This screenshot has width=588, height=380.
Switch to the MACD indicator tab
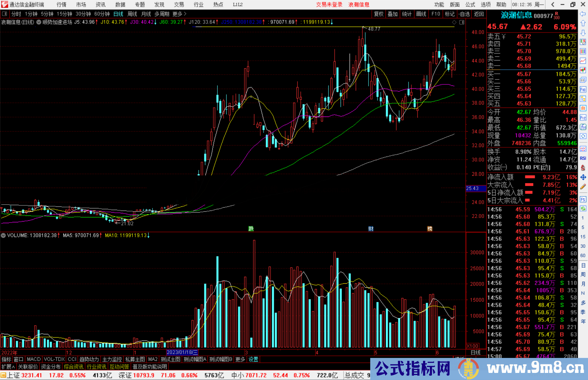33,359
